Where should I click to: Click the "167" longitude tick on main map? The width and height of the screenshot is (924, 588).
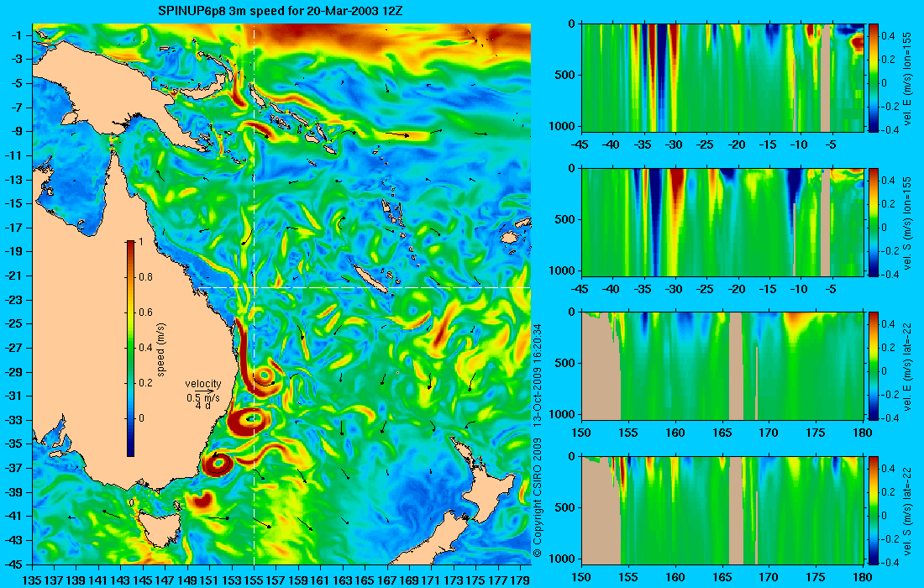[x=387, y=580]
